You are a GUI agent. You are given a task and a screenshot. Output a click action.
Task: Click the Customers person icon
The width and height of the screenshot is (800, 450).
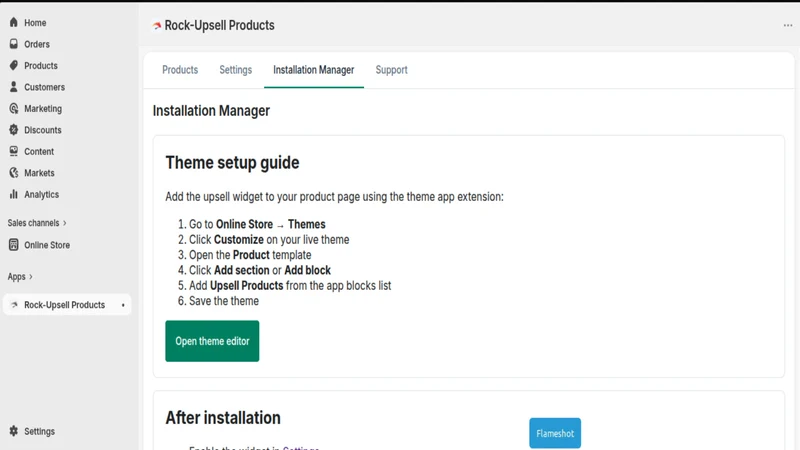click(x=14, y=87)
